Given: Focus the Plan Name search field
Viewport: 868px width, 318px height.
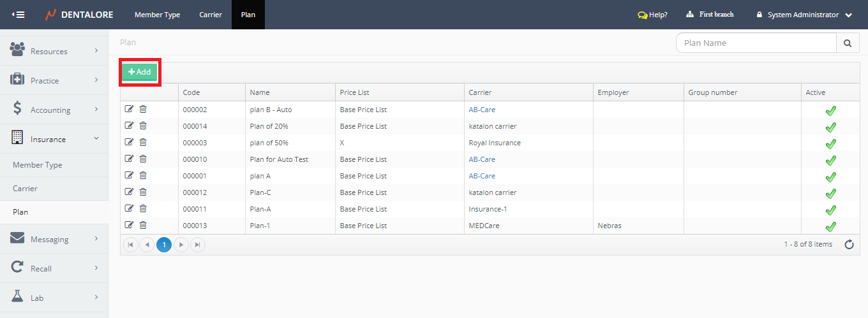Looking at the screenshot, I should coord(756,43).
